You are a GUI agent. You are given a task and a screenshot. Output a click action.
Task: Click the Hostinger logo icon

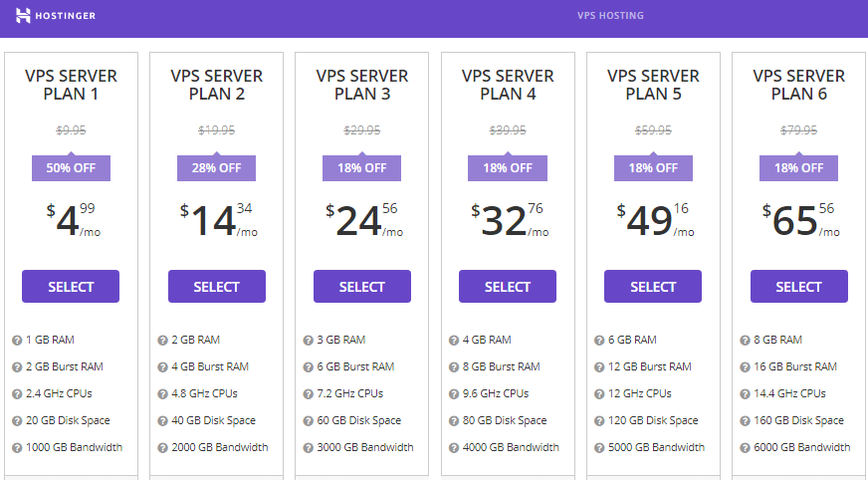23,16
